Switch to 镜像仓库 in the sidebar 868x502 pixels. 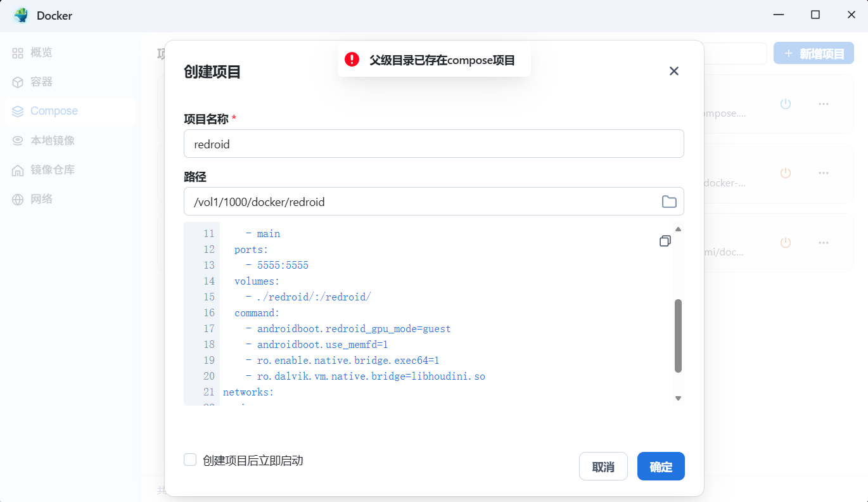coord(70,170)
